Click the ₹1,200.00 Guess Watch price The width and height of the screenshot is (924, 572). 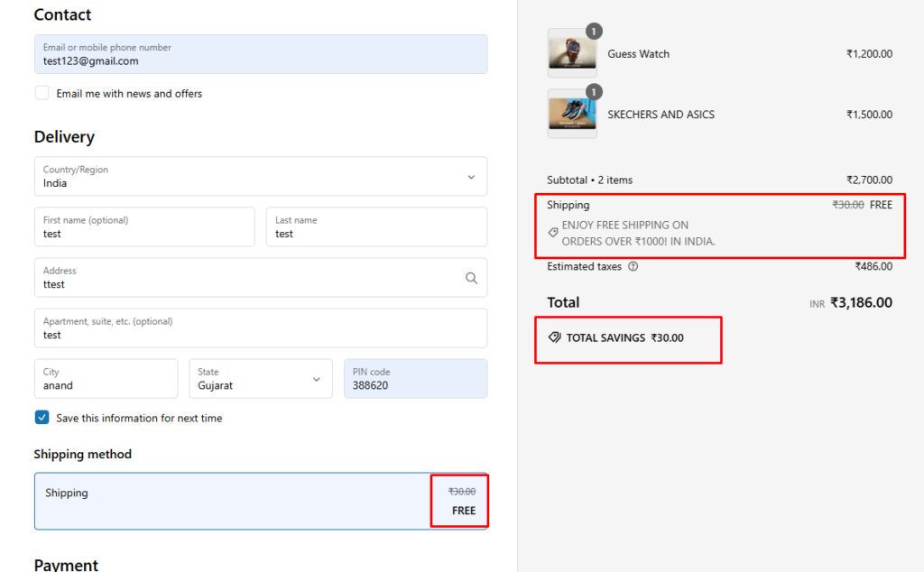(869, 53)
